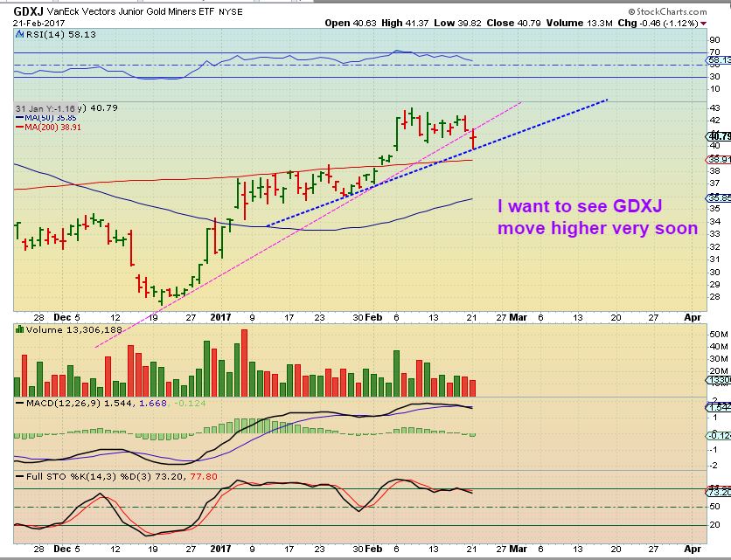
Task: Click the Volume 13,306,188 panel label
Action: pyautogui.click(x=73, y=330)
